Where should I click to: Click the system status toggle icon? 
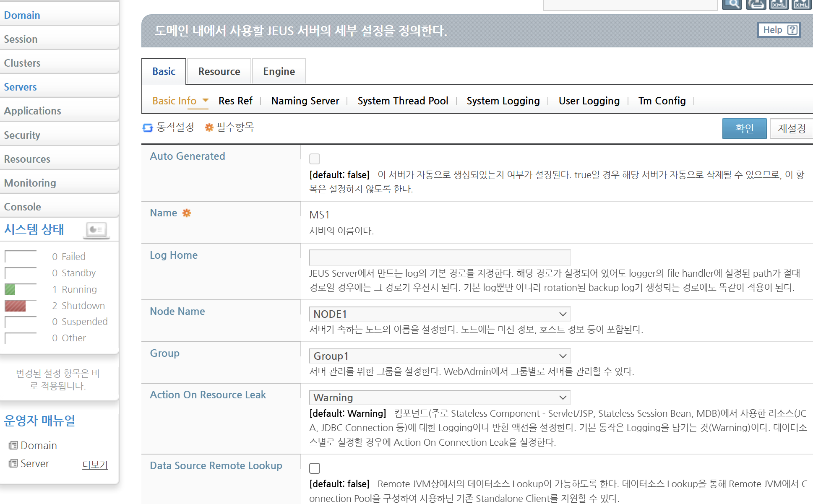point(96,230)
